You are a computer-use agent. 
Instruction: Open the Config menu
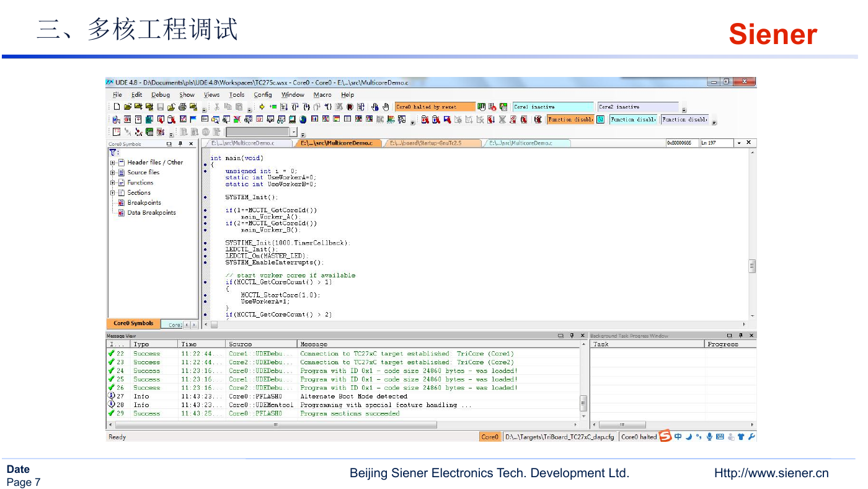[263, 95]
